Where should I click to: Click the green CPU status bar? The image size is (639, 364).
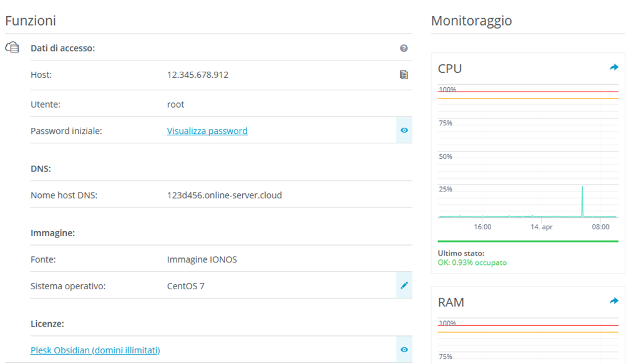[x=528, y=241]
